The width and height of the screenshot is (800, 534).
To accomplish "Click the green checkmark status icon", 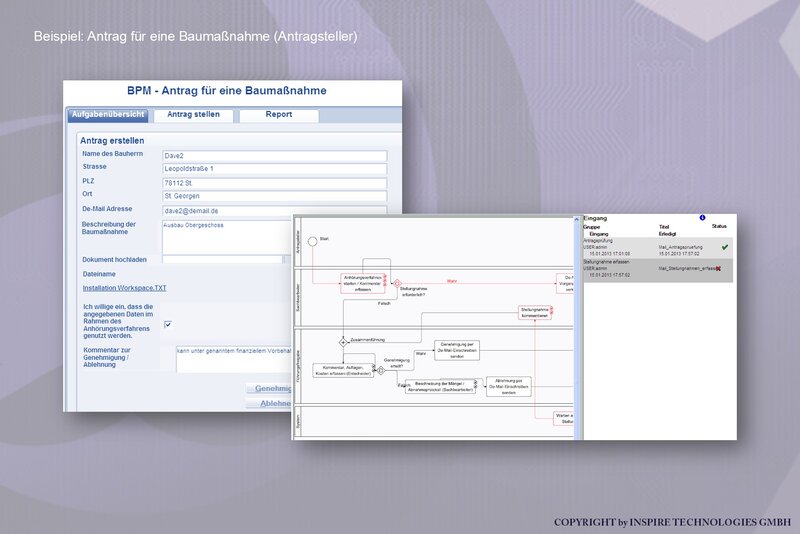I will 724,247.
